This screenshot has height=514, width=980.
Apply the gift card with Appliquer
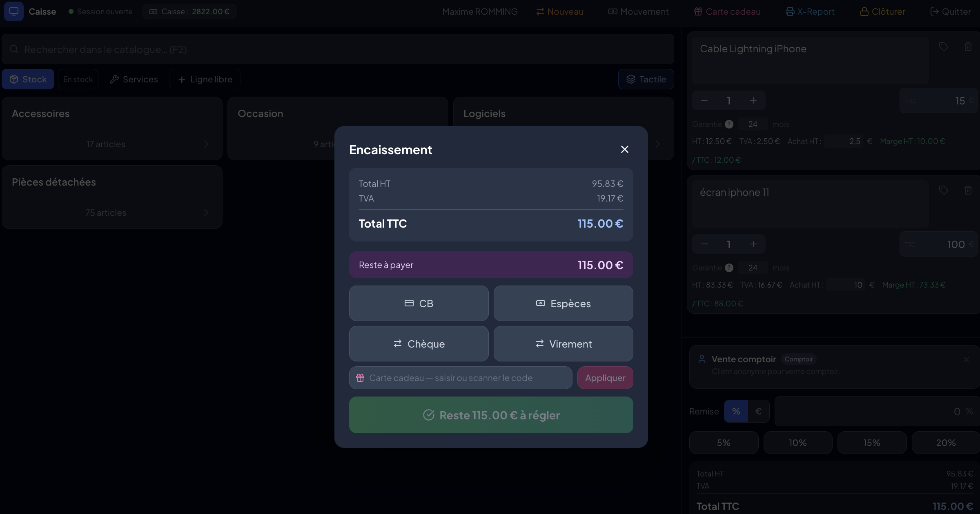click(605, 378)
